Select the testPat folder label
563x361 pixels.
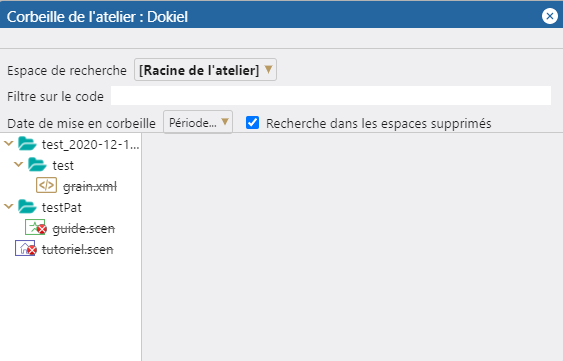[62, 207]
